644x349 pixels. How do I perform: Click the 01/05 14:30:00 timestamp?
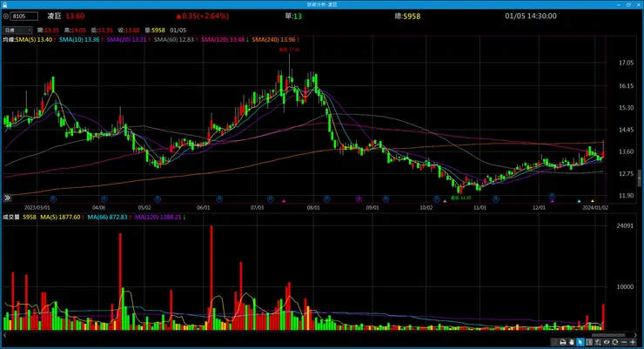pos(531,16)
